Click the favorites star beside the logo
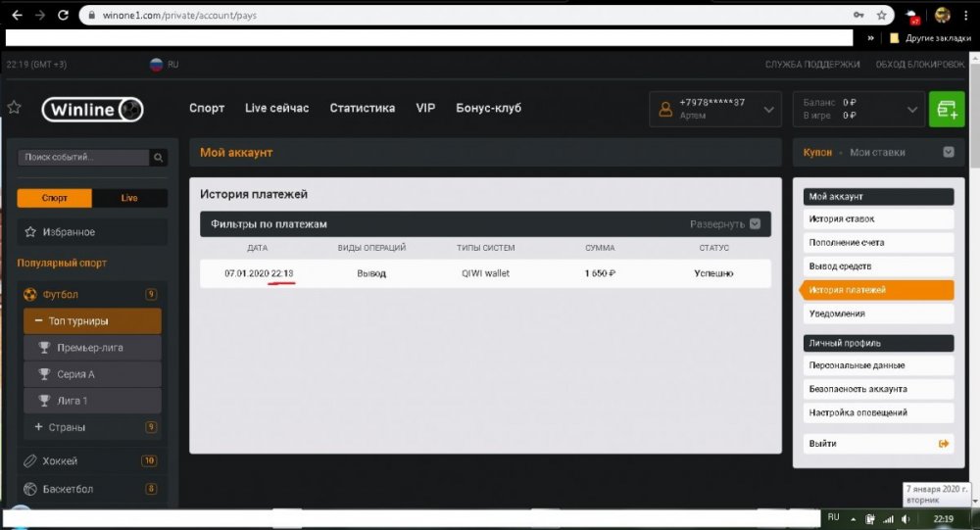The image size is (980, 530). coord(14,108)
